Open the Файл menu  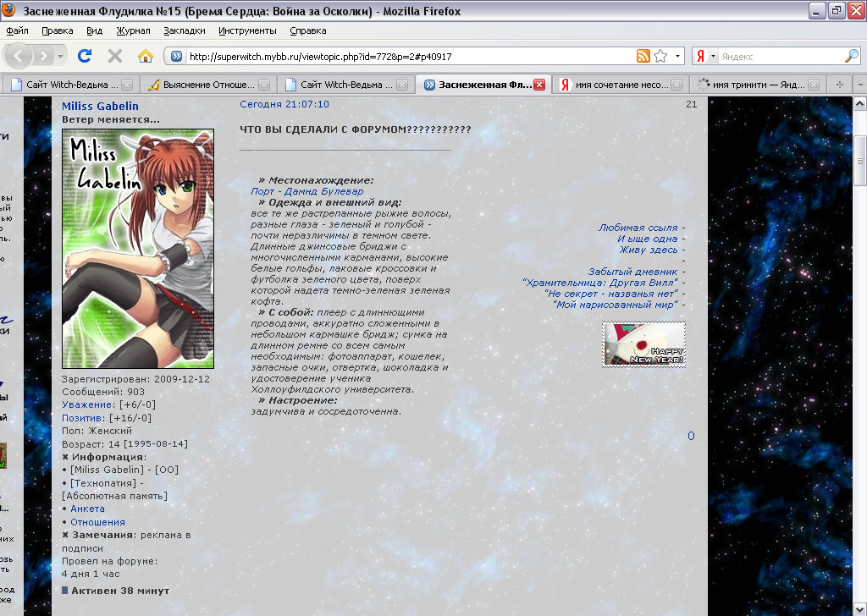[x=17, y=31]
